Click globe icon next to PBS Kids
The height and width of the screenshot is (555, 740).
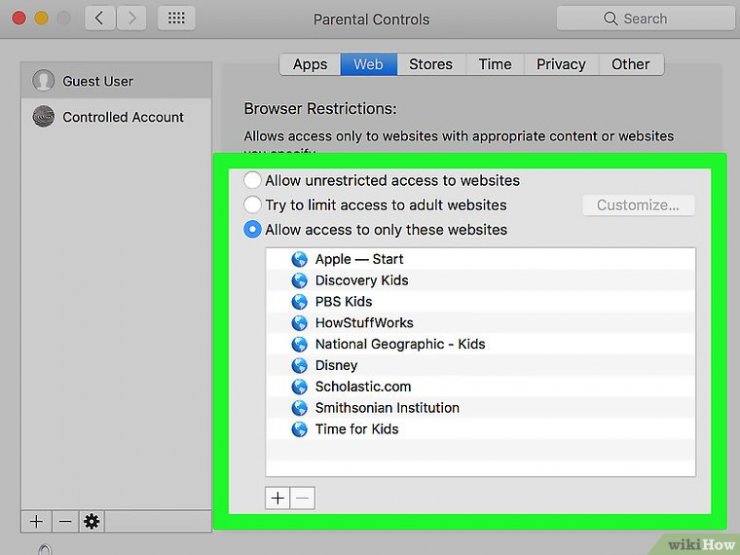[x=299, y=302]
